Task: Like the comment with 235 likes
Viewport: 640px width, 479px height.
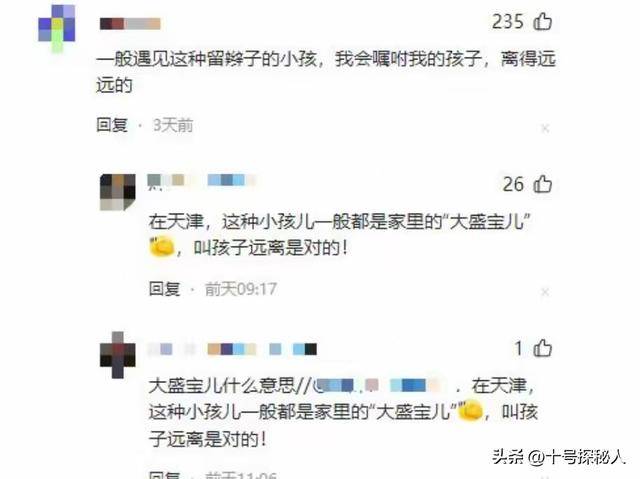Action: (542, 21)
